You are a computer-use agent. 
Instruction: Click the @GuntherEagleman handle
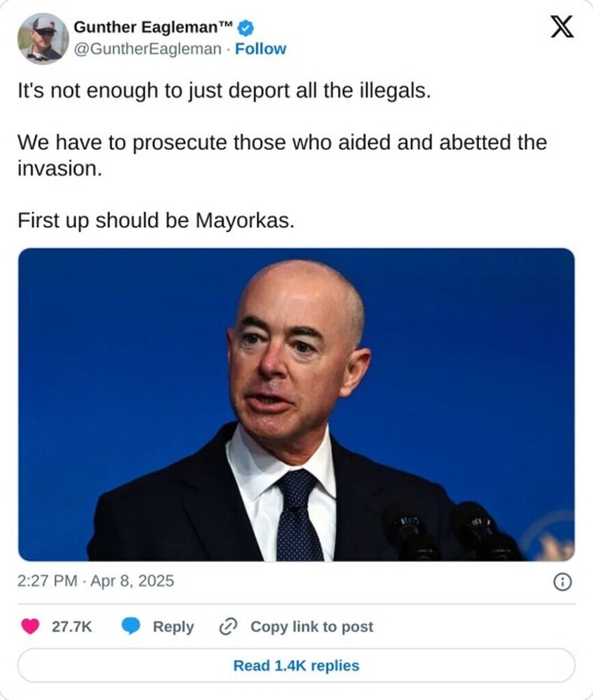tap(148, 49)
